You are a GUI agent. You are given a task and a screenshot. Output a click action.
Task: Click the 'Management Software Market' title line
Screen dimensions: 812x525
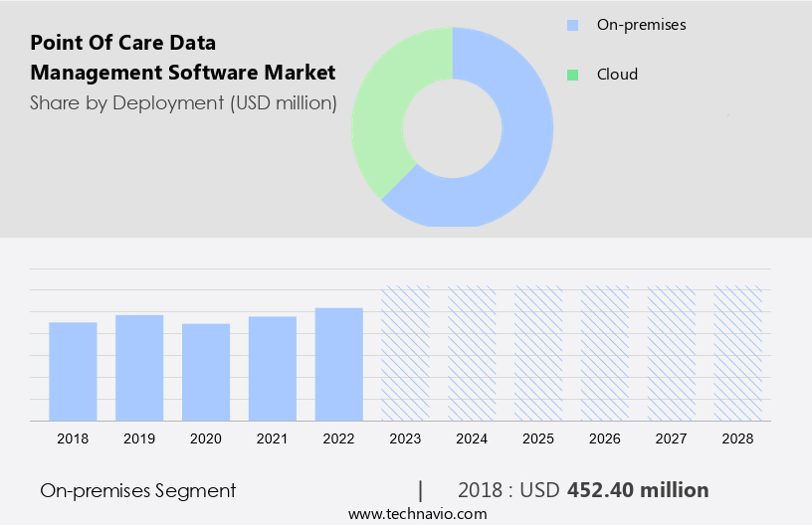tap(183, 73)
